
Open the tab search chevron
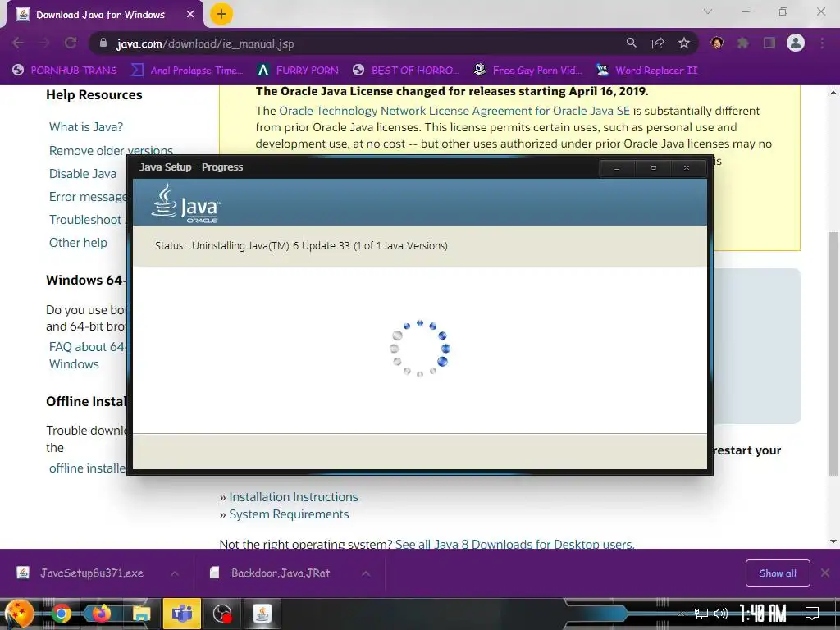(x=708, y=11)
